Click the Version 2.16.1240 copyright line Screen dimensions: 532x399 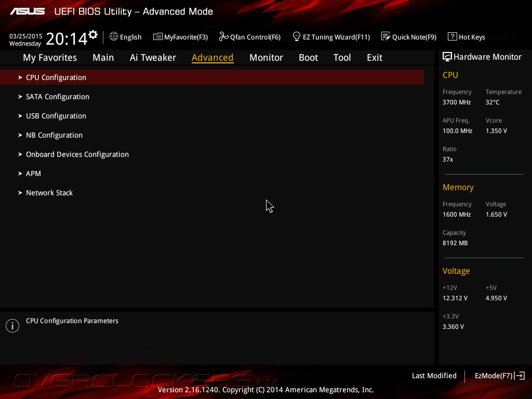coord(265,390)
